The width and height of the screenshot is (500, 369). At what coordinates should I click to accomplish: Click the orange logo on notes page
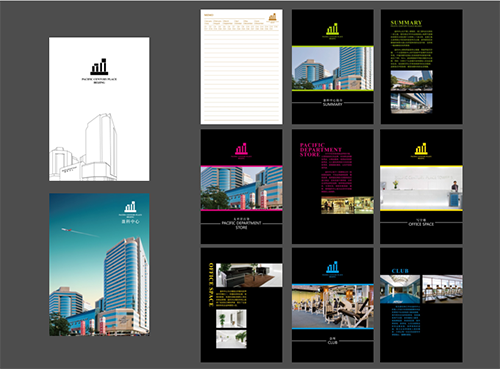pos(273,17)
